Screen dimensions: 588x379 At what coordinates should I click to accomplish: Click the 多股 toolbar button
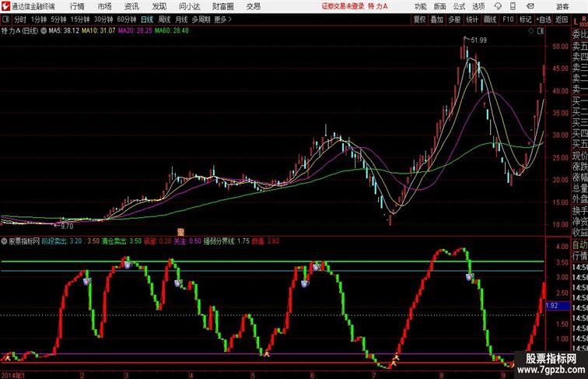[454, 19]
